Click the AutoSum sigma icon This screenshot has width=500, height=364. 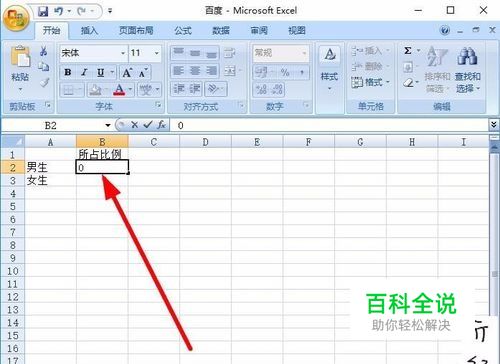[408, 51]
